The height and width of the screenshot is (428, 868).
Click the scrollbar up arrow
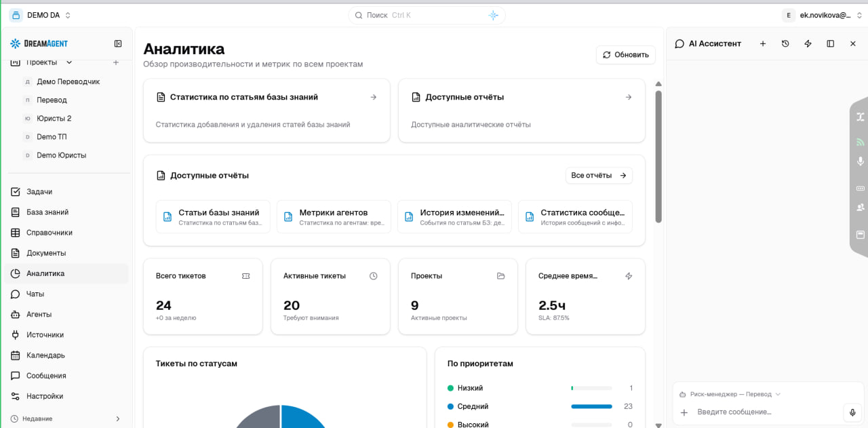(x=658, y=84)
